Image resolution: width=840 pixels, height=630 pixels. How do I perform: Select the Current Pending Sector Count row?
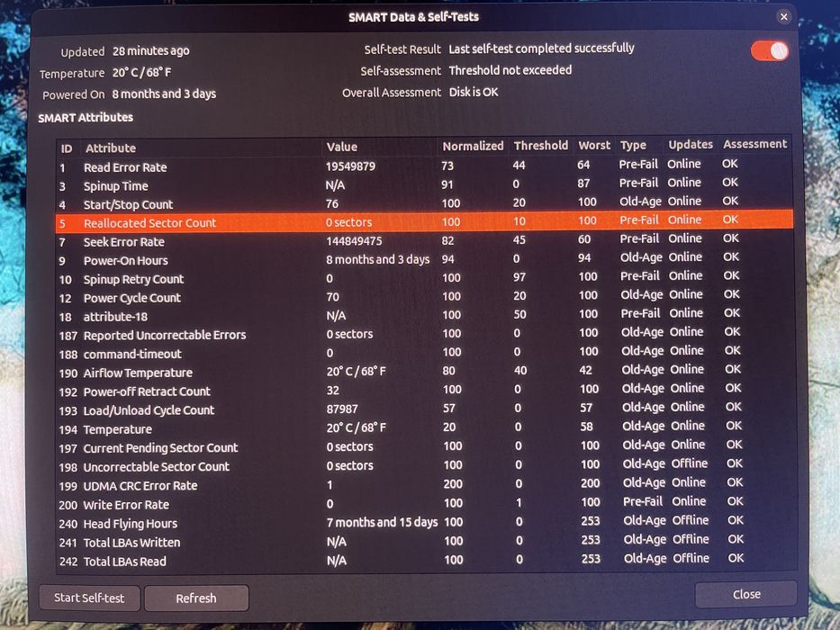pyautogui.click(x=424, y=446)
